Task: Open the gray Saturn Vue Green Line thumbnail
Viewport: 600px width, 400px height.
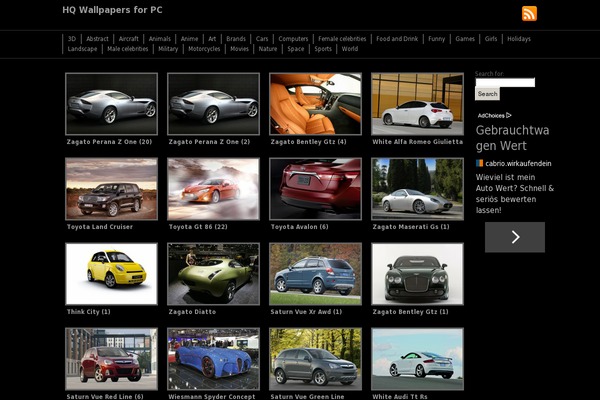Action: tap(315, 359)
